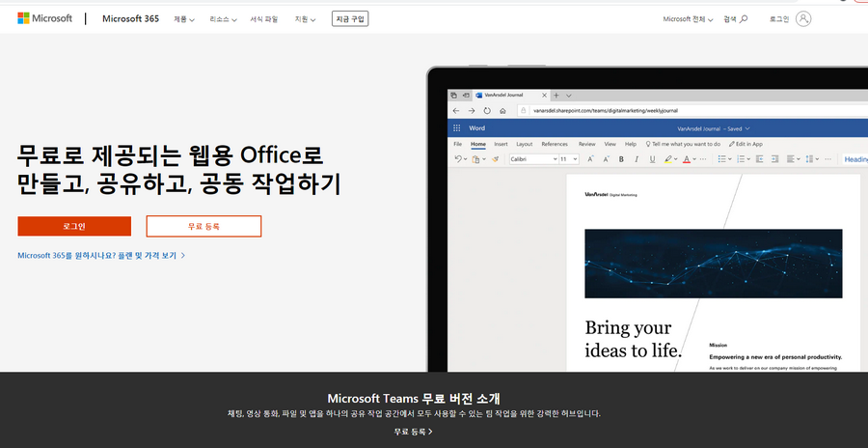
Task: Click the user account avatar icon
Action: [x=803, y=19]
